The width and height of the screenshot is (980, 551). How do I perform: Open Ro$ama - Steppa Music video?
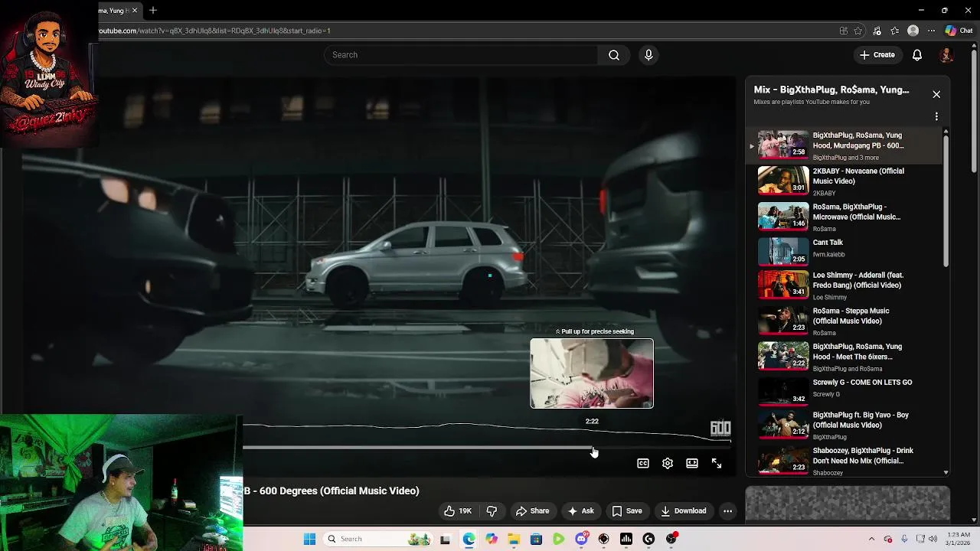click(x=844, y=321)
